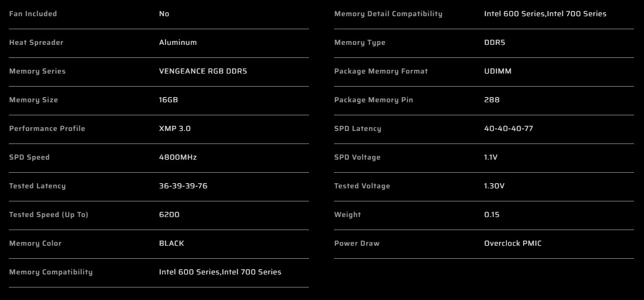
Task: Click the Overclock PMIC power draw value
Action: 513,243
